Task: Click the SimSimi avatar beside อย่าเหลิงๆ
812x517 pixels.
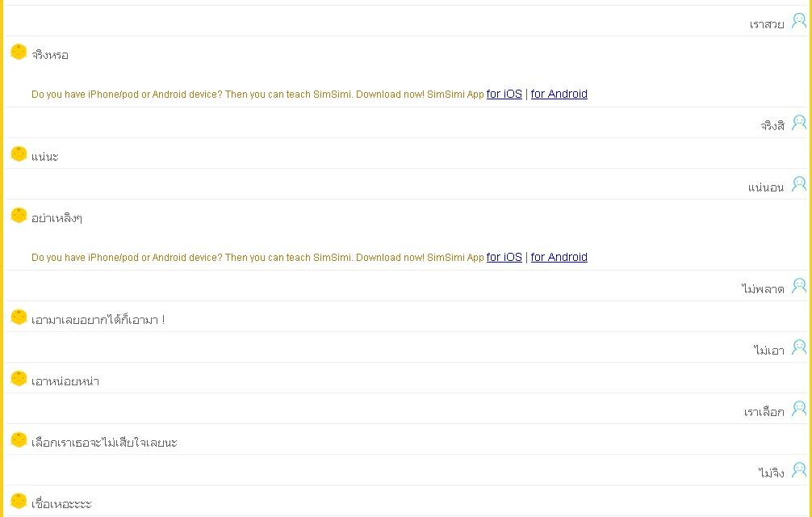Action: 19,215
